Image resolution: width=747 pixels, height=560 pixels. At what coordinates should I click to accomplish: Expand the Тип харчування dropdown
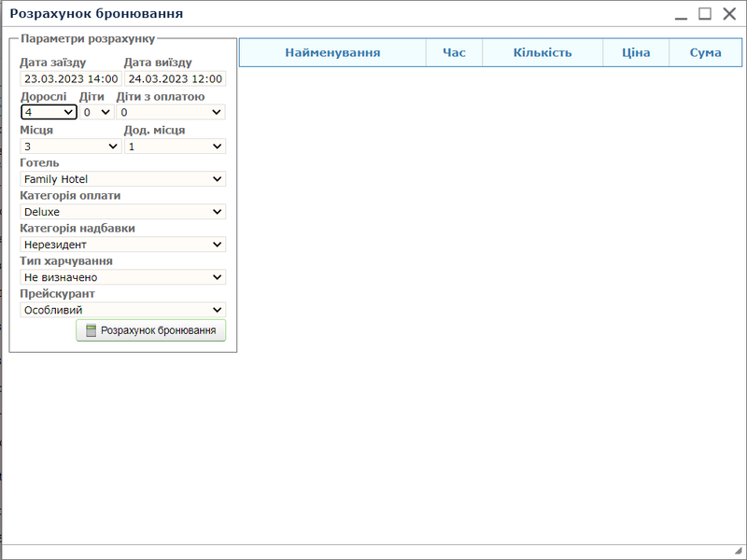(122, 277)
